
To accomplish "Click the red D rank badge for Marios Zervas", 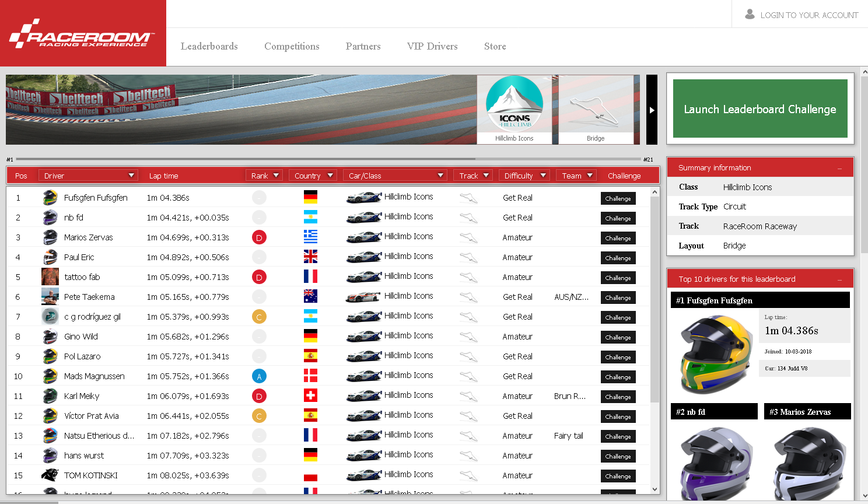I will pos(259,237).
